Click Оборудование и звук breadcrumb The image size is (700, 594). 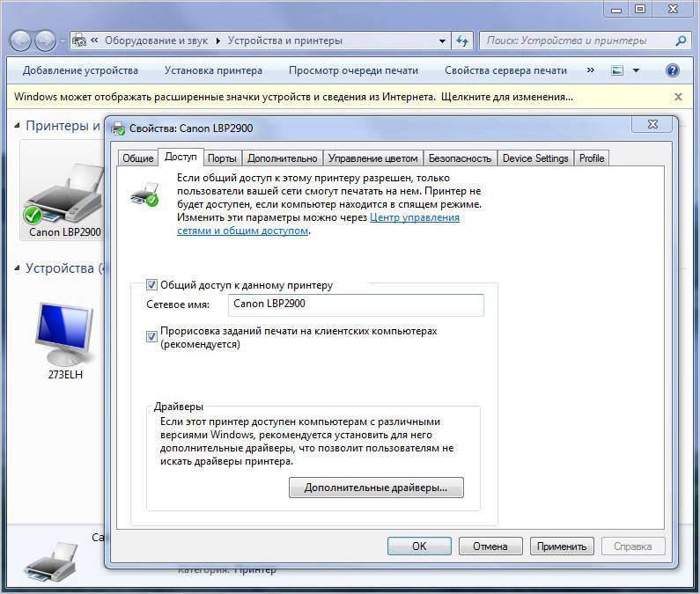tap(156, 40)
